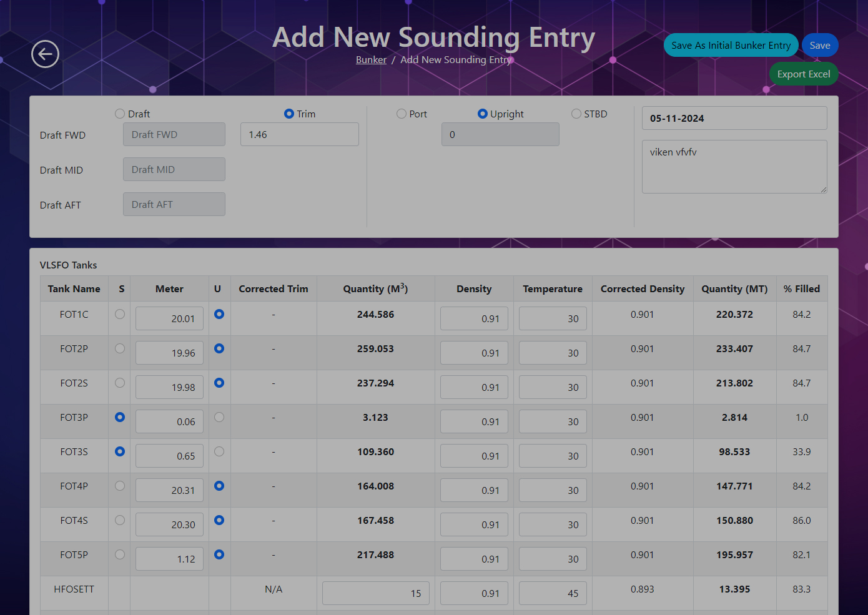This screenshot has width=868, height=615.
Task: Select Ullage radio for FOT3S tank
Action: [219, 451]
